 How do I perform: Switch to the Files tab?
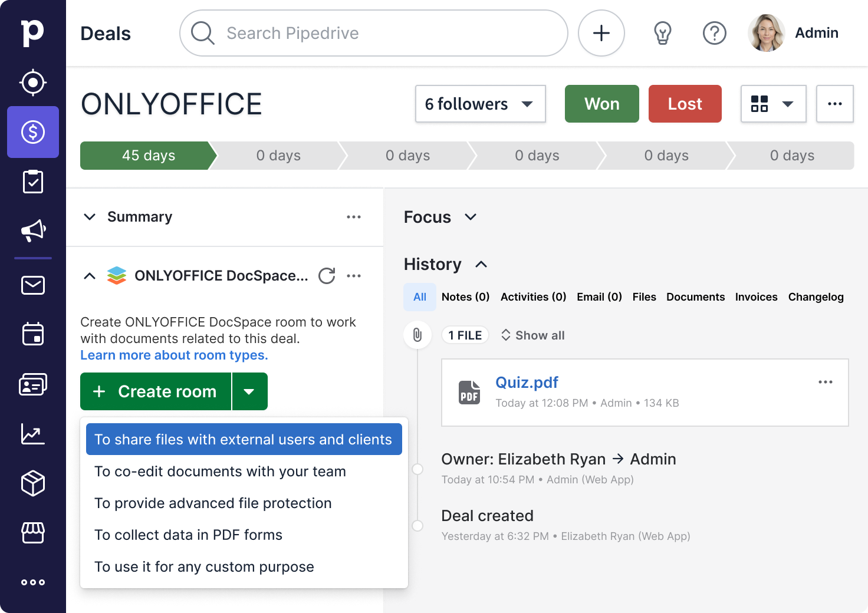coord(645,297)
